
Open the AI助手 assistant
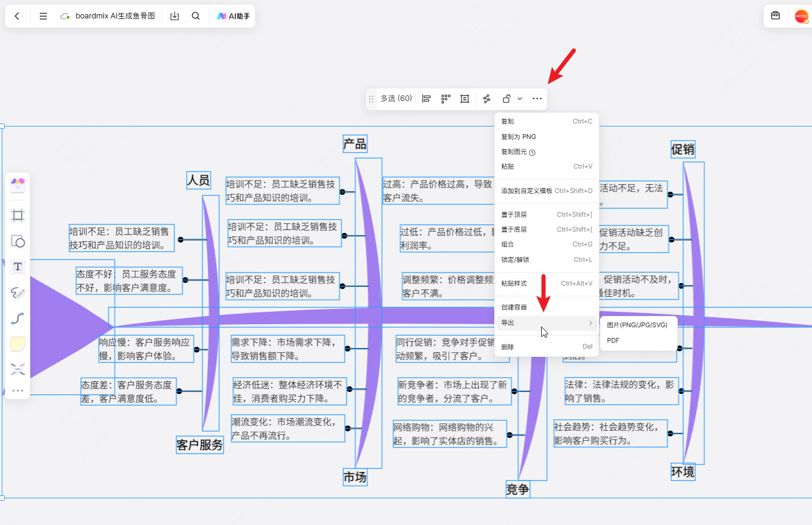tap(233, 16)
